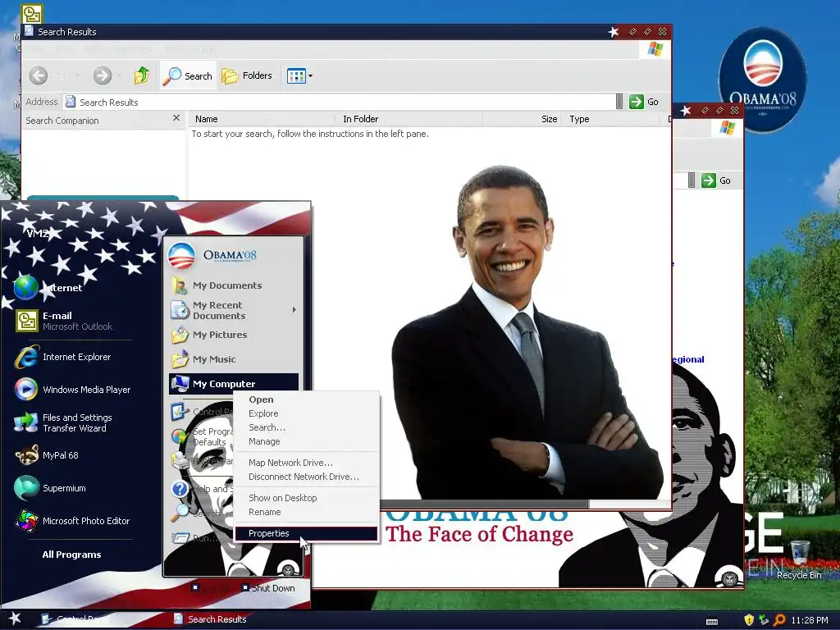
Task: Select Properties in the context menu
Action: point(306,533)
